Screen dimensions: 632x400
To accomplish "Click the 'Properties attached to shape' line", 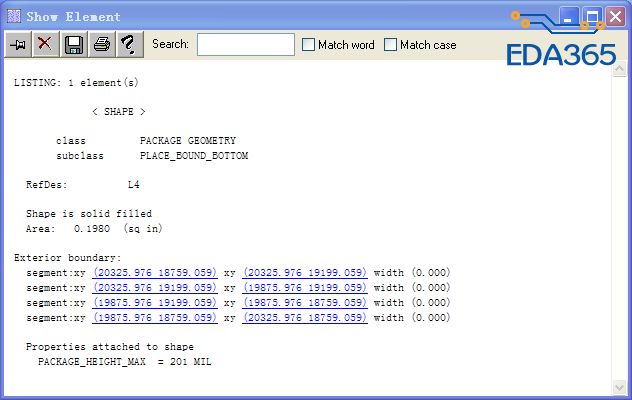I will (110, 347).
